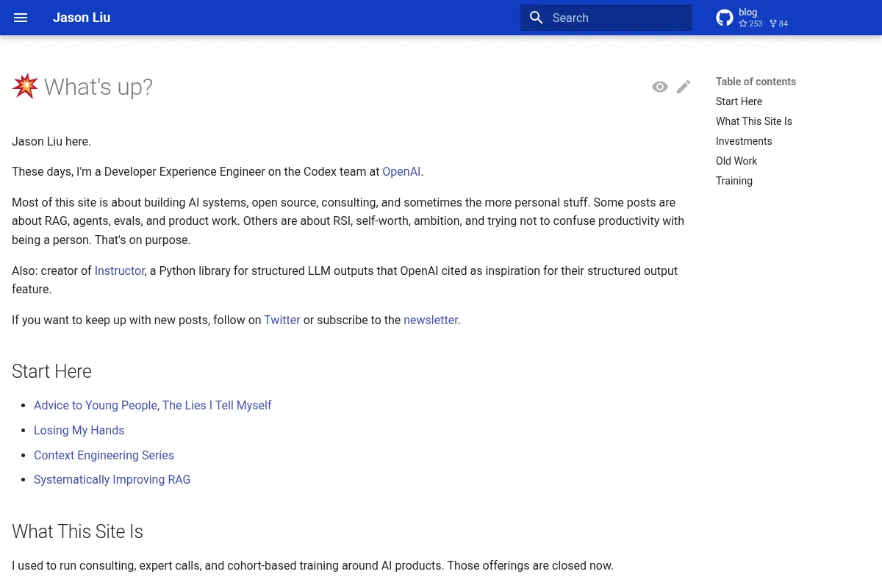Click the collision emoji beside What's up
The image size is (882, 588).
[25, 86]
